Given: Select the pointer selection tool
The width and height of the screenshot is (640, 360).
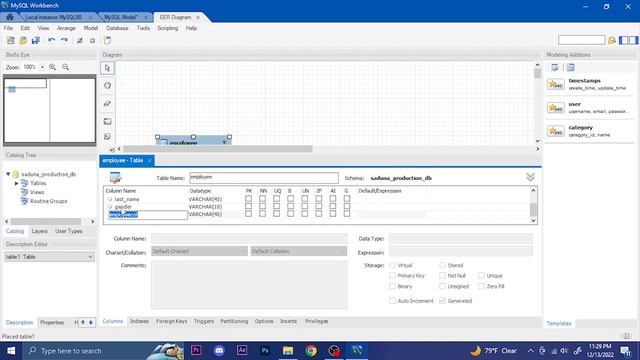Looking at the screenshot, I should point(107,68).
